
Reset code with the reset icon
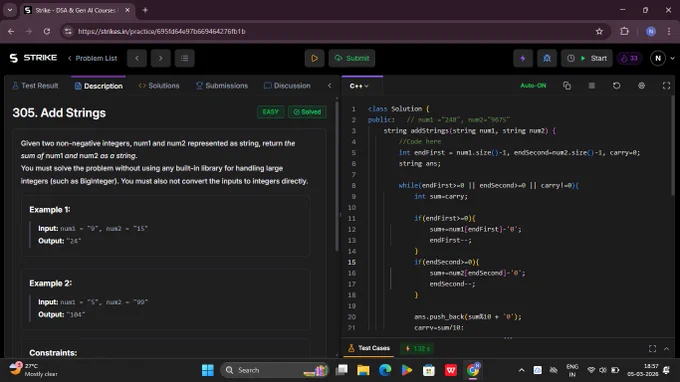coord(616,85)
